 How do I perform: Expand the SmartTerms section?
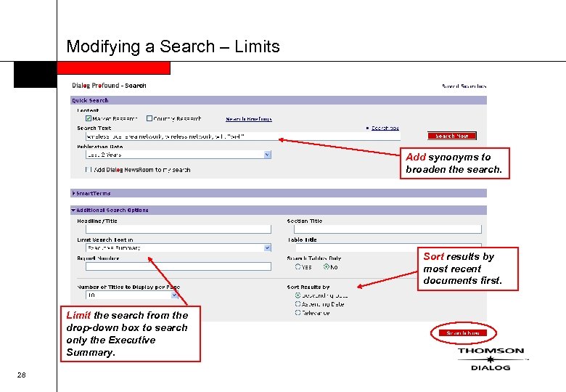pyautogui.click(x=74, y=194)
